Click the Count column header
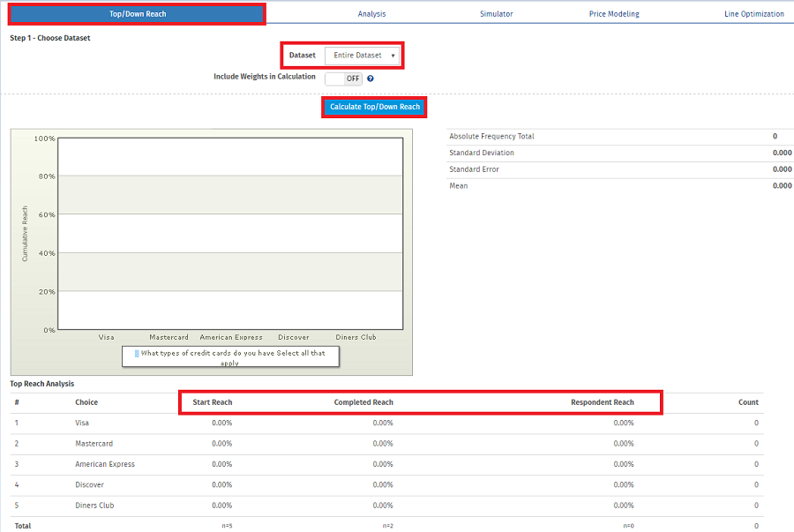Image resolution: width=794 pixels, height=532 pixels. click(748, 402)
